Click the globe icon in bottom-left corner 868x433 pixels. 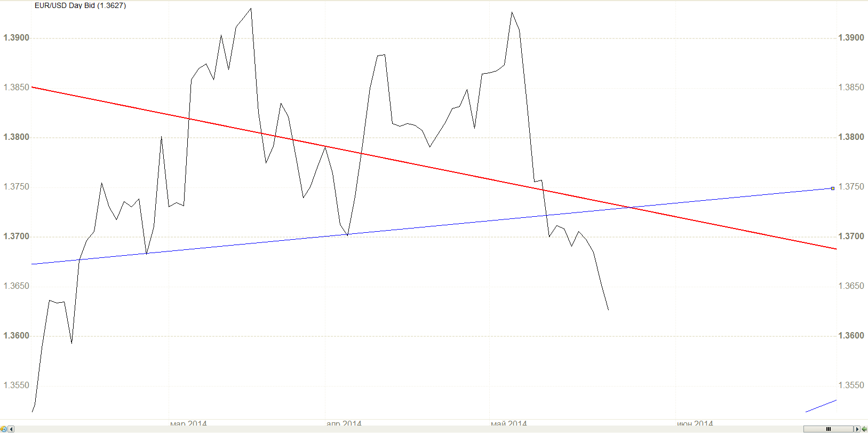(4, 429)
